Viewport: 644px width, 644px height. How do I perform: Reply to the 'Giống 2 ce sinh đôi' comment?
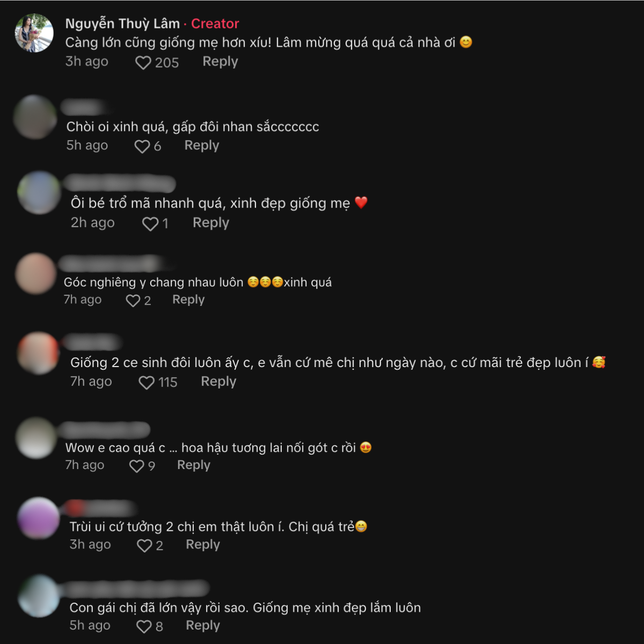pos(218,382)
